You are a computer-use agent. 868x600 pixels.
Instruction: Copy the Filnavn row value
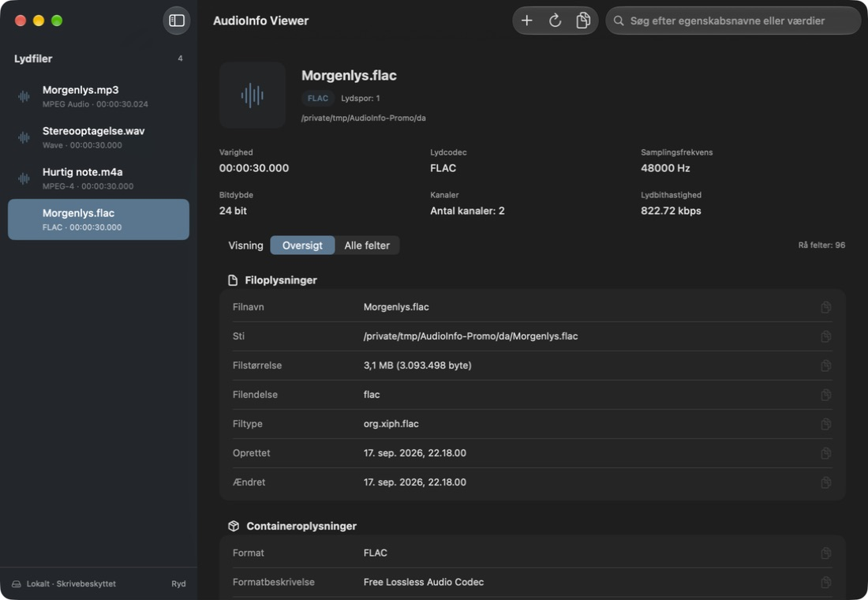click(x=825, y=307)
